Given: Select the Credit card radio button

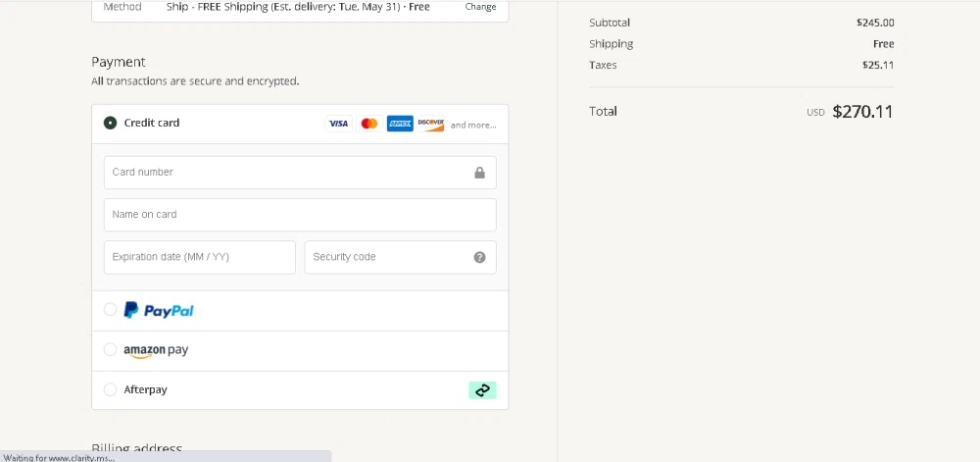Looking at the screenshot, I should pos(111,124).
